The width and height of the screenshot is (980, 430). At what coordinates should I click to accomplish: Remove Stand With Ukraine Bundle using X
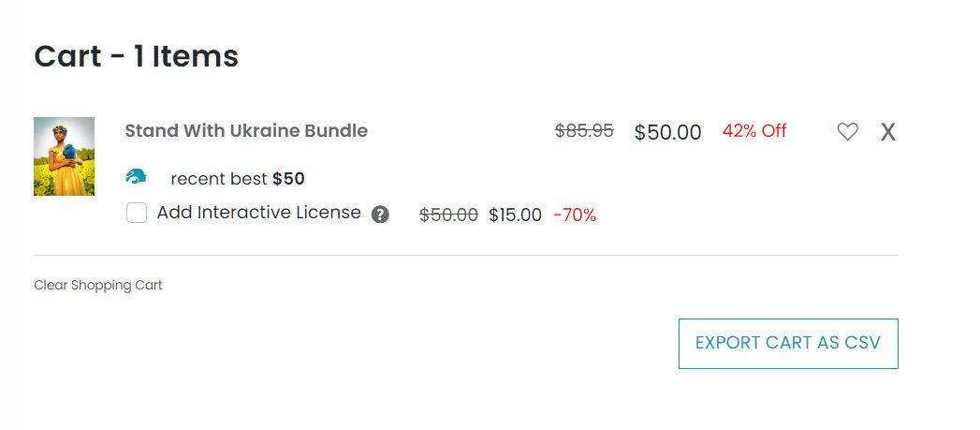pyautogui.click(x=887, y=132)
